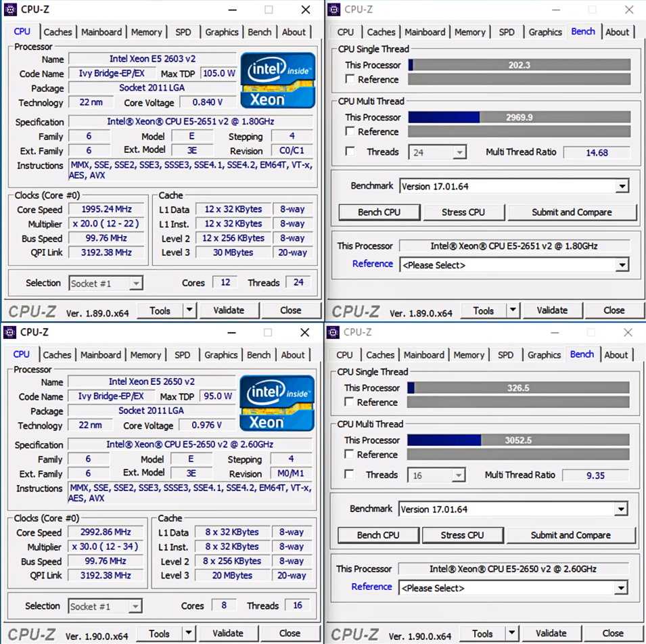The image size is (646, 644).
Task: Tick Multi Thread Reference checkbox in Ver. 1.90 Bench window
Action: pos(349,454)
